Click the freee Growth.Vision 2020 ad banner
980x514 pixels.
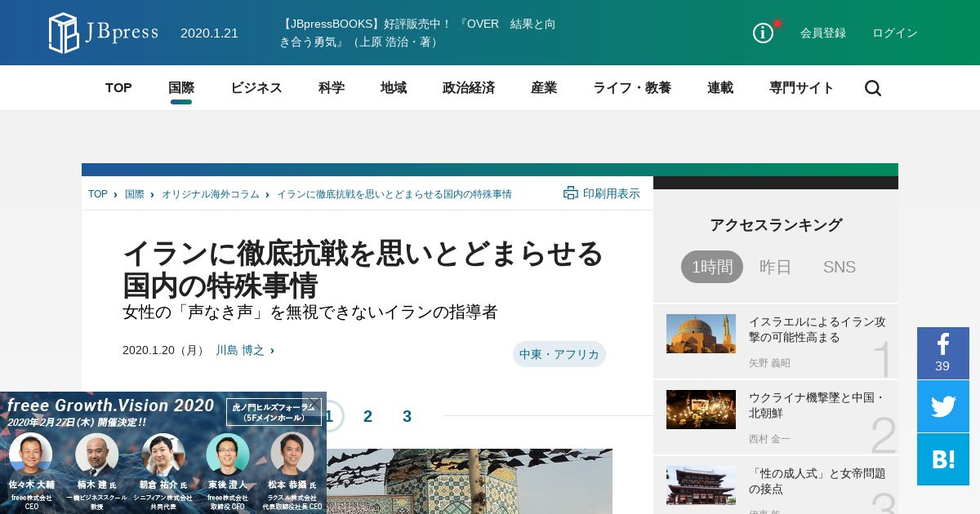click(163, 453)
